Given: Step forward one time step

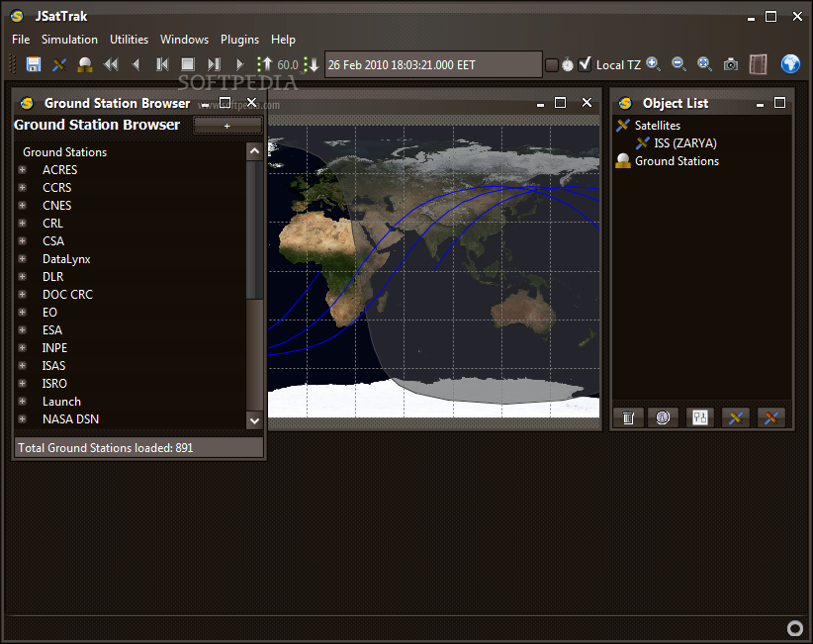Looking at the screenshot, I should pyautogui.click(x=214, y=64).
